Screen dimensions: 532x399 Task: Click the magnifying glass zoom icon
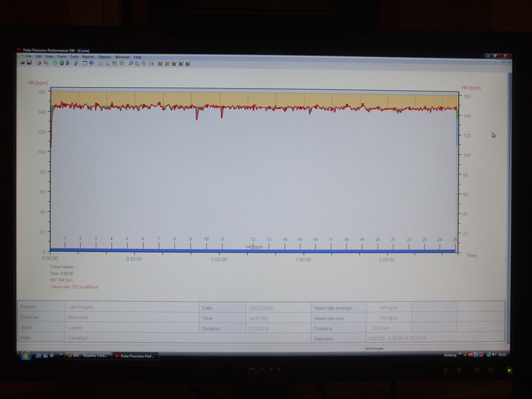point(131,63)
